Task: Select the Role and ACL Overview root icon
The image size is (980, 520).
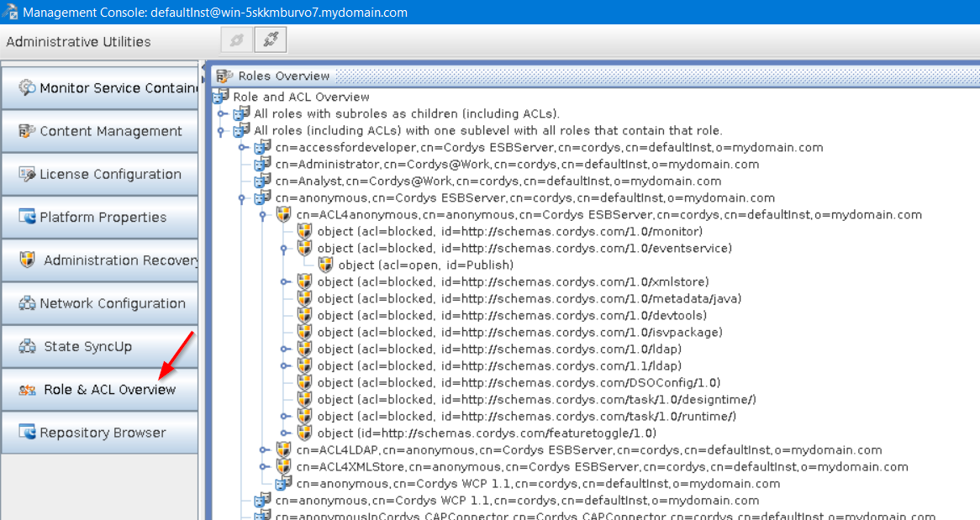Action: pyautogui.click(x=220, y=97)
